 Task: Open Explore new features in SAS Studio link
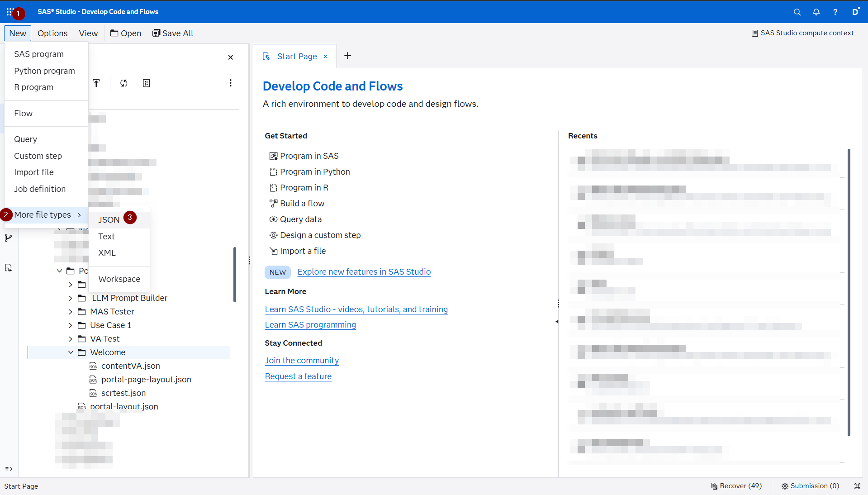364,272
